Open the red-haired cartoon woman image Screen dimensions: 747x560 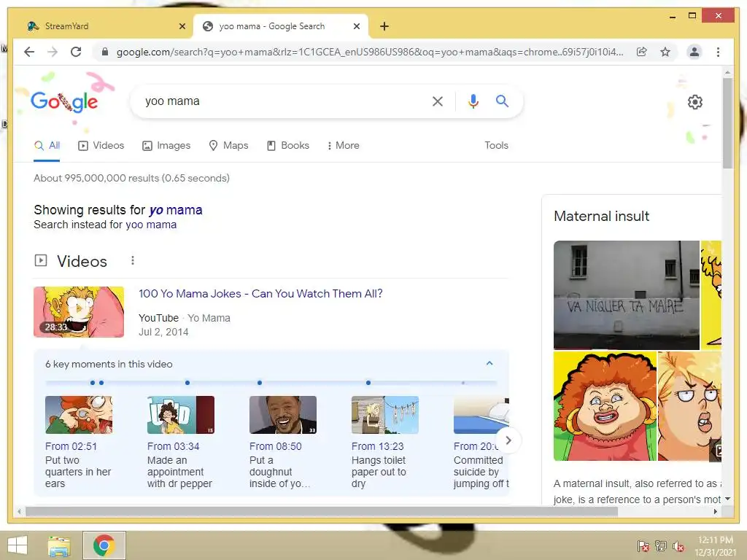pyautogui.click(x=605, y=406)
